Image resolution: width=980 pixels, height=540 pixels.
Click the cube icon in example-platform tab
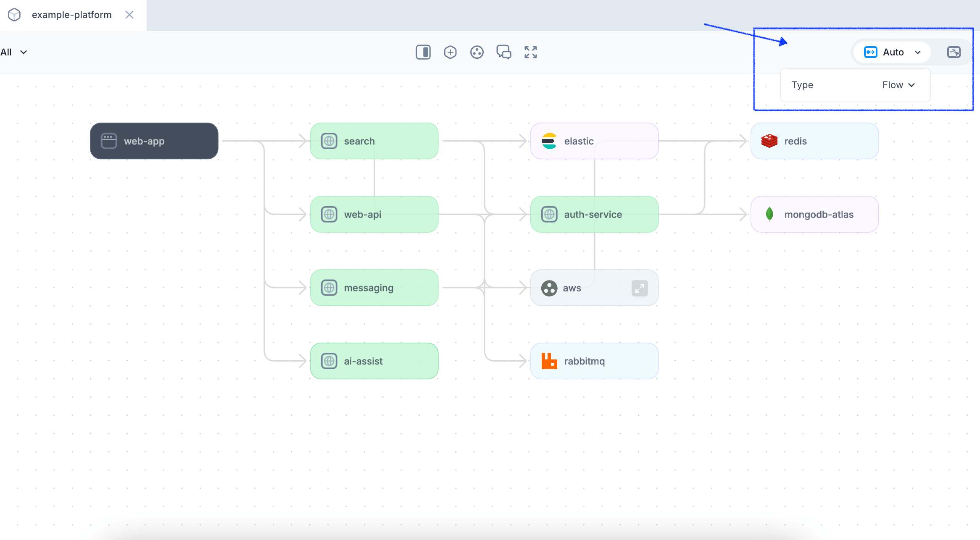coord(14,15)
